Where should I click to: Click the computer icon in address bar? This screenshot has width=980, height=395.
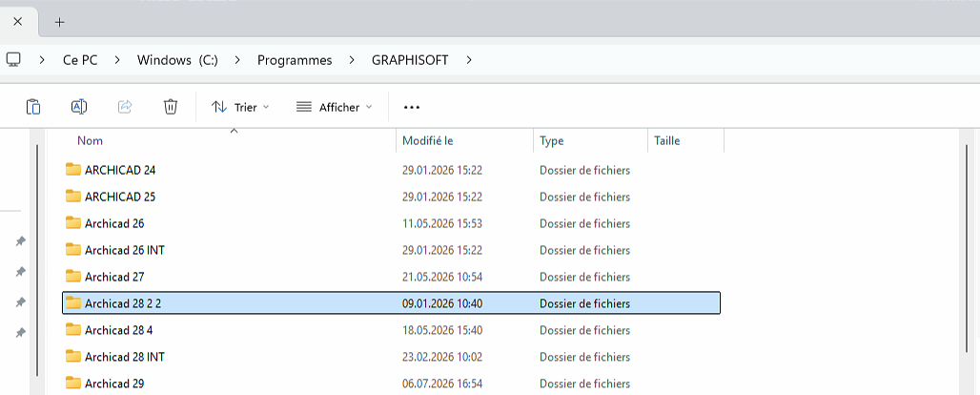coord(13,59)
